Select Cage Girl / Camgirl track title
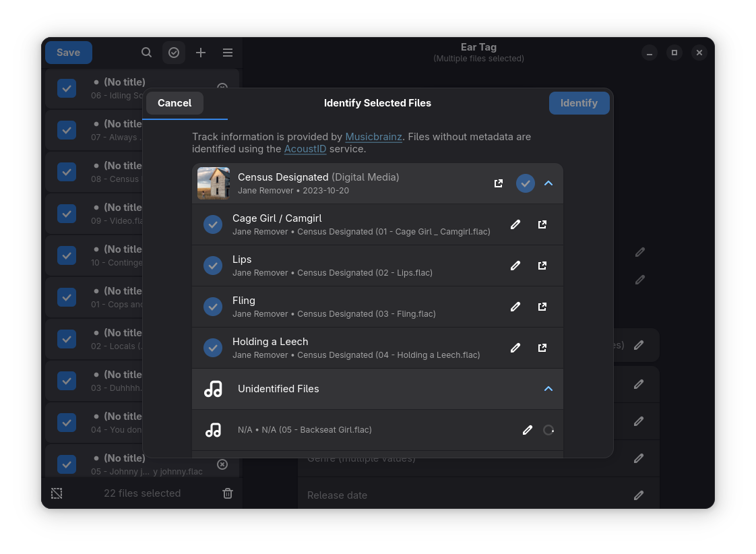The width and height of the screenshot is (756, 554). pos(277,218)
